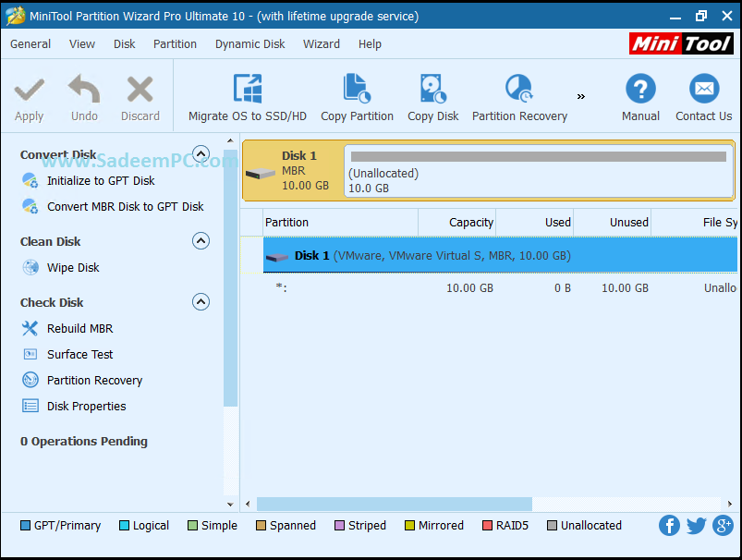The width and height of the screenshot is (742, 560).
Task: Click the 0 B used cell
Action: (562, 288)
